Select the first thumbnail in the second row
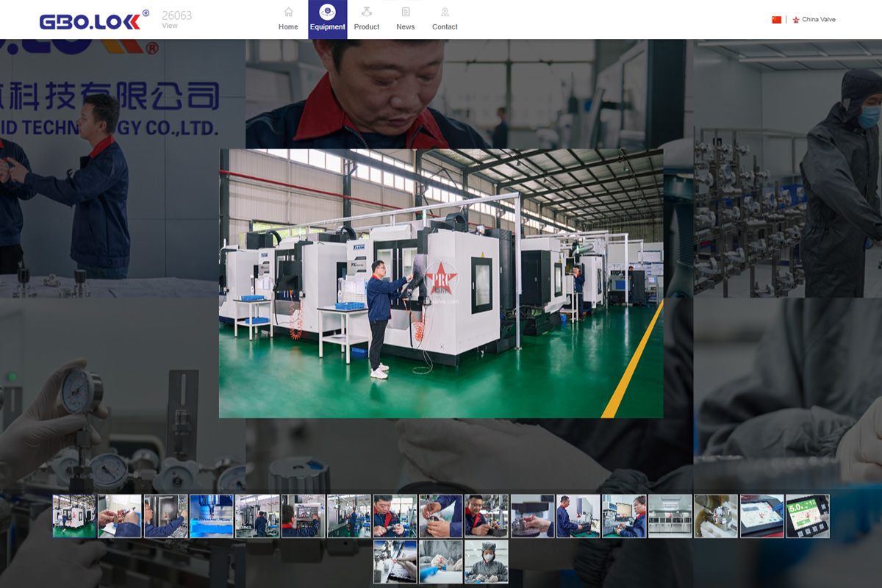This screenshot has height=588, width=882. (x=395, y=562)
